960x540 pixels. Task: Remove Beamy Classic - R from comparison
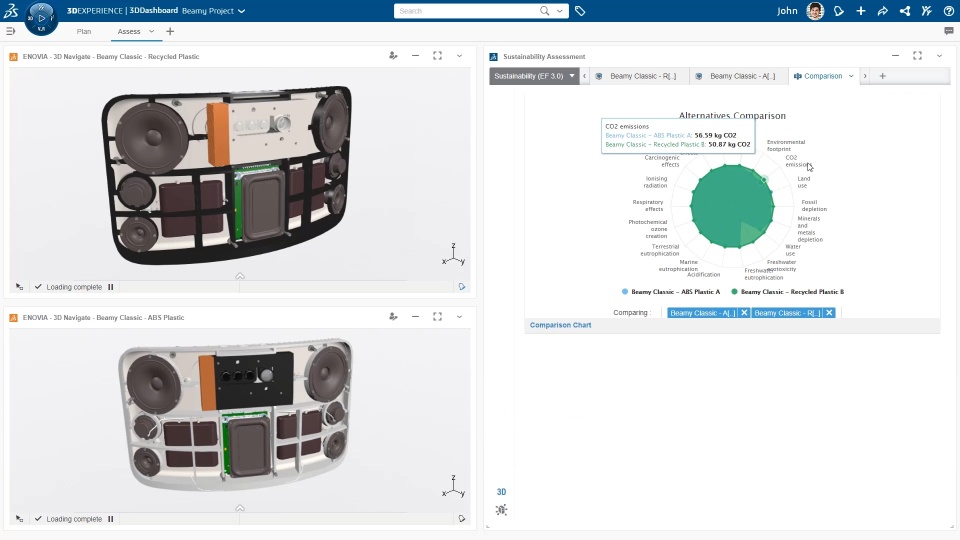pos(829,313)
